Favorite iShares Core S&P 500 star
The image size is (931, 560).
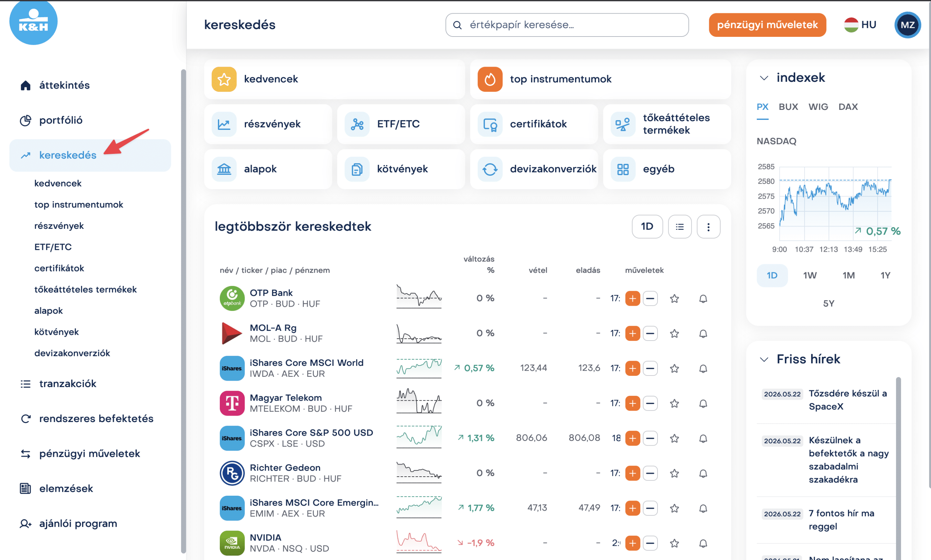(674, 438)
